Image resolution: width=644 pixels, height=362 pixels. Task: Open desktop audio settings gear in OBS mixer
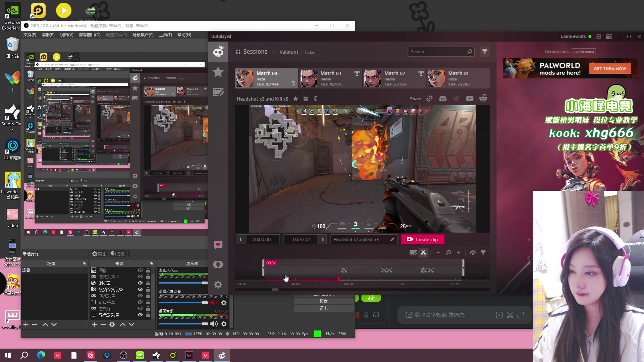(224, 324)
